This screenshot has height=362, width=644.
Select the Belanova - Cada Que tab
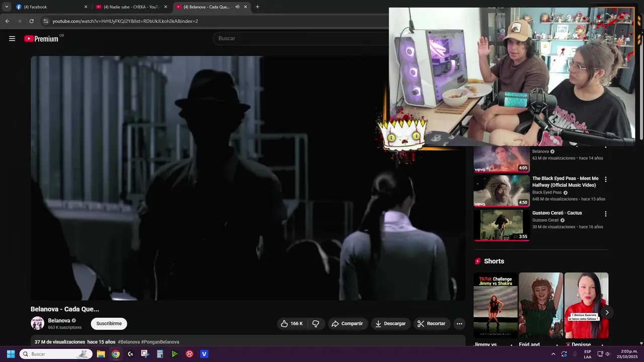click(x=211, y=7)
